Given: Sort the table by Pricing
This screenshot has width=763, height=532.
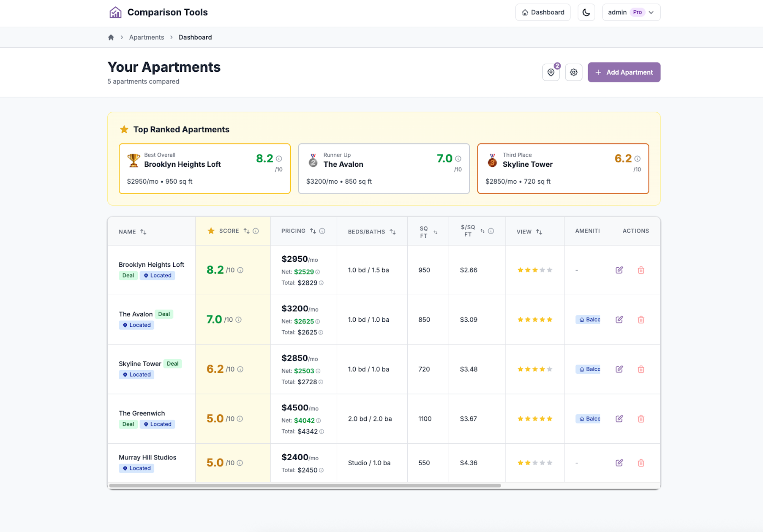Looking at the screenshot, I should pyautogui.click(x=313, y=231).
